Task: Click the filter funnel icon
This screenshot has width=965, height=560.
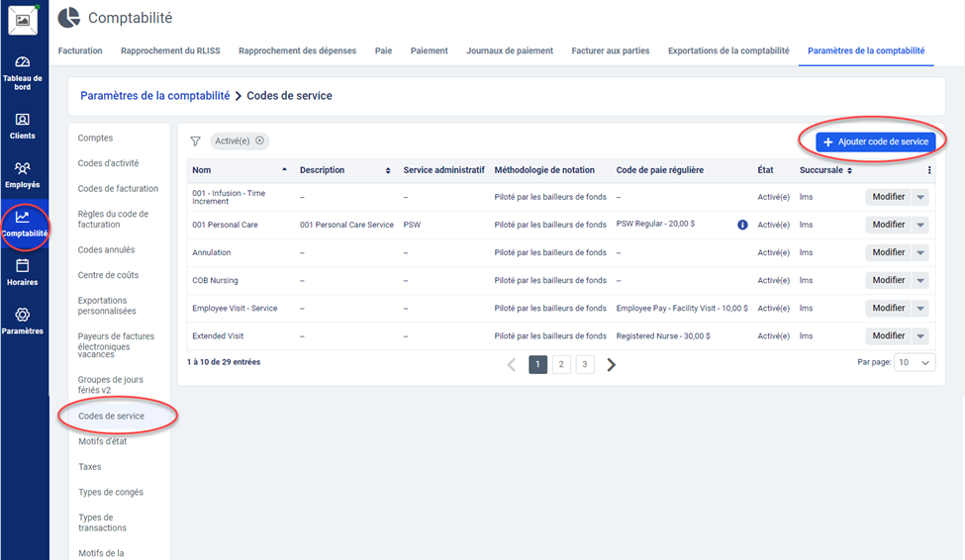Action: (x=195, y=140)
